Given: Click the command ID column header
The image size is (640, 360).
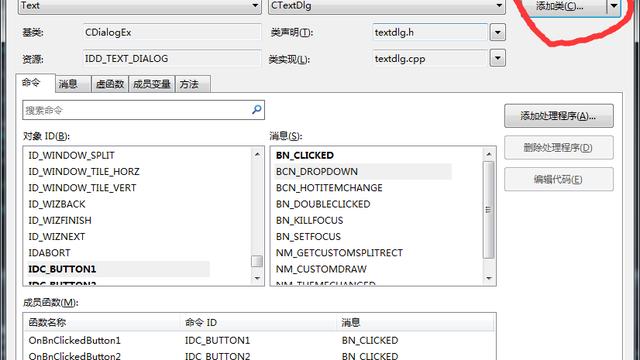Looking at the screenshot, I should tap(258, 322).
